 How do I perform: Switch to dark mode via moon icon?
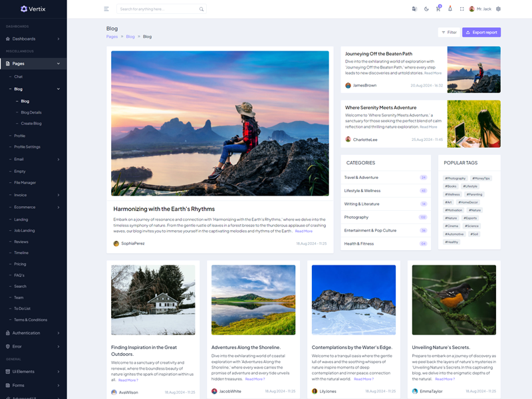[x=426, y=9]
